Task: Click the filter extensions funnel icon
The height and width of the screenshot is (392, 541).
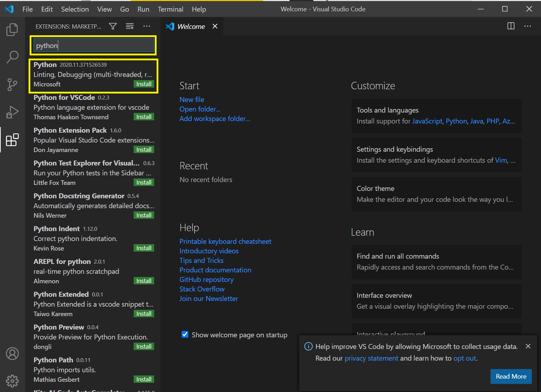Action: pyautogui.click(x=113, y=26)
